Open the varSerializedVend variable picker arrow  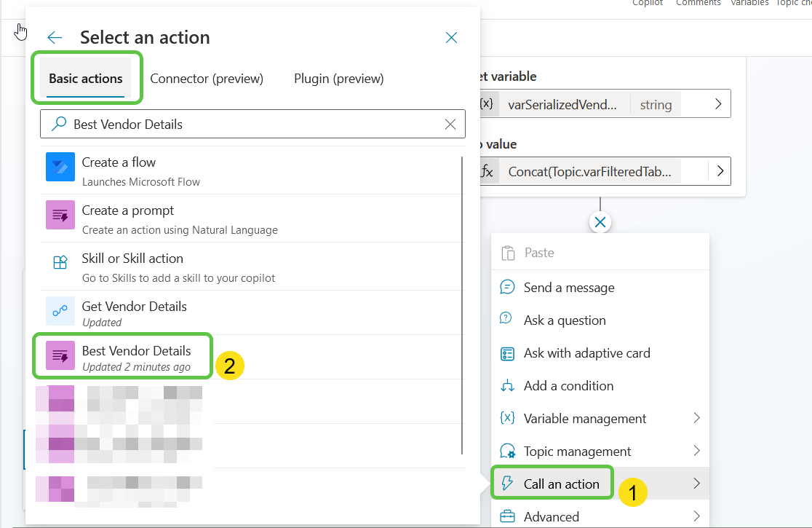718,104
